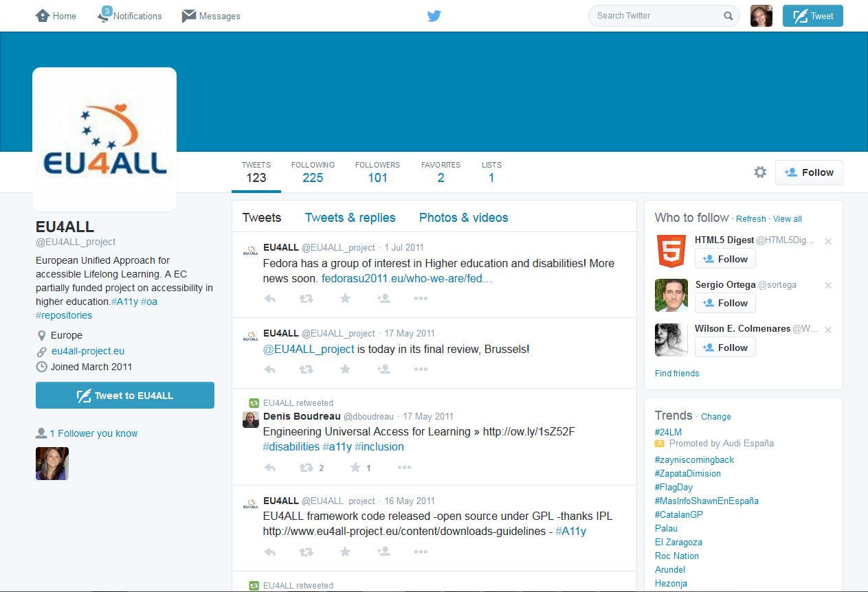View all follow suggestions
The width and height of the screenshot is (868, 592).
click(x=788, y=219)
